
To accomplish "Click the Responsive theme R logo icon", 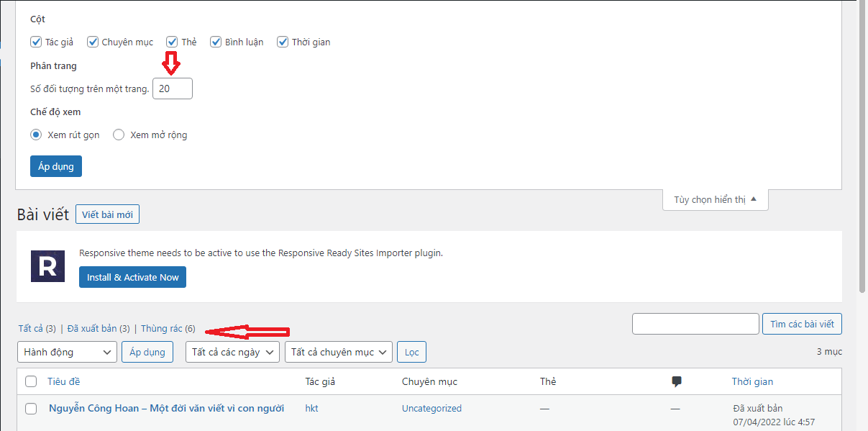I will [x=47, y=266].
